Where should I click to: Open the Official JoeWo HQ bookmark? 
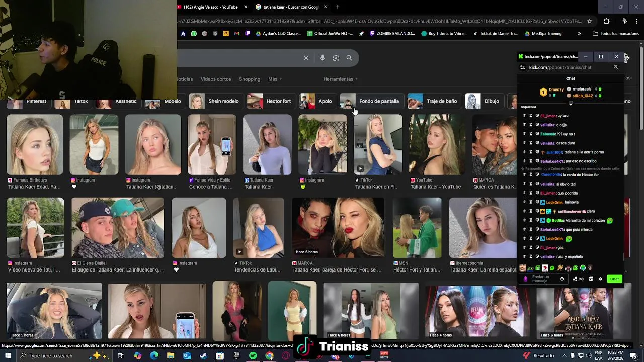(330, 34)
